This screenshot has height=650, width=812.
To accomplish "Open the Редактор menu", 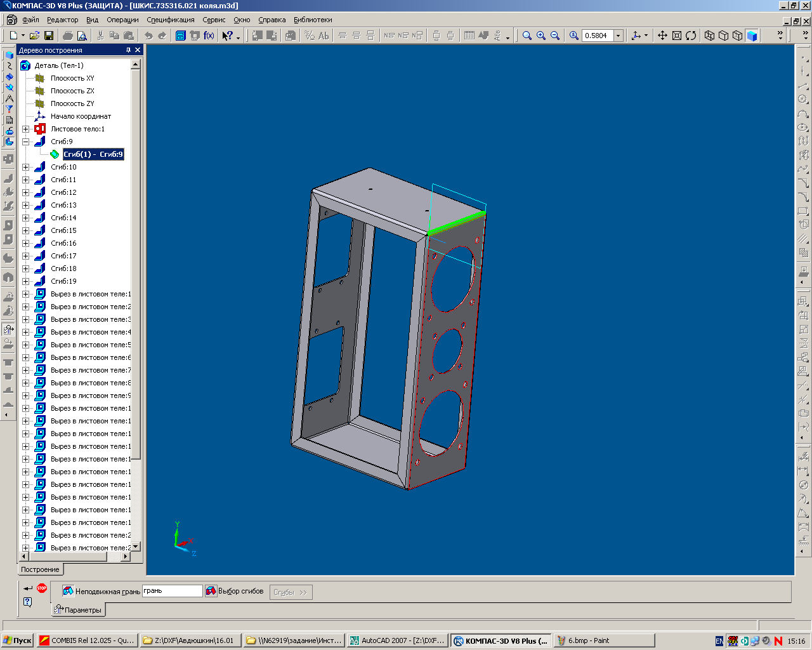I will [x=63, y=20].
